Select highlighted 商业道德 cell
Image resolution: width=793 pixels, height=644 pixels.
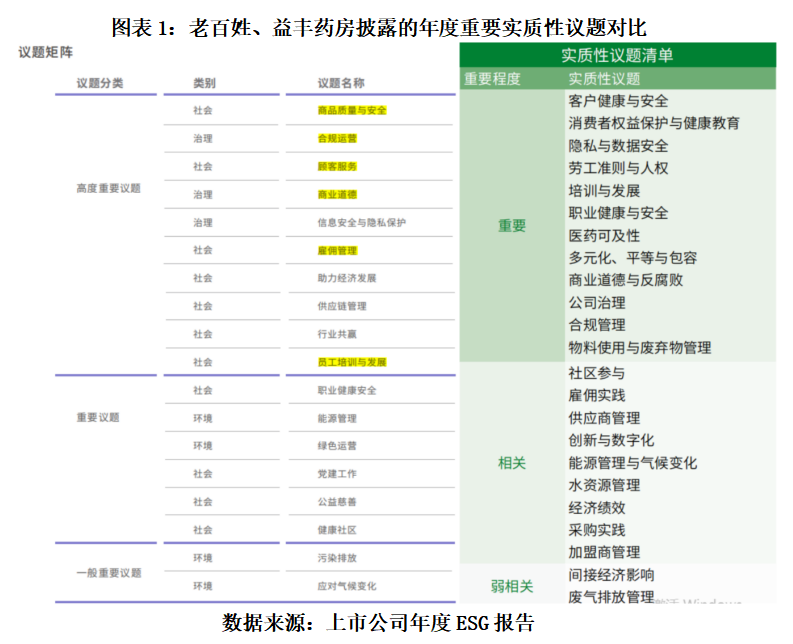pyautogui.click(x=337, y=194)
